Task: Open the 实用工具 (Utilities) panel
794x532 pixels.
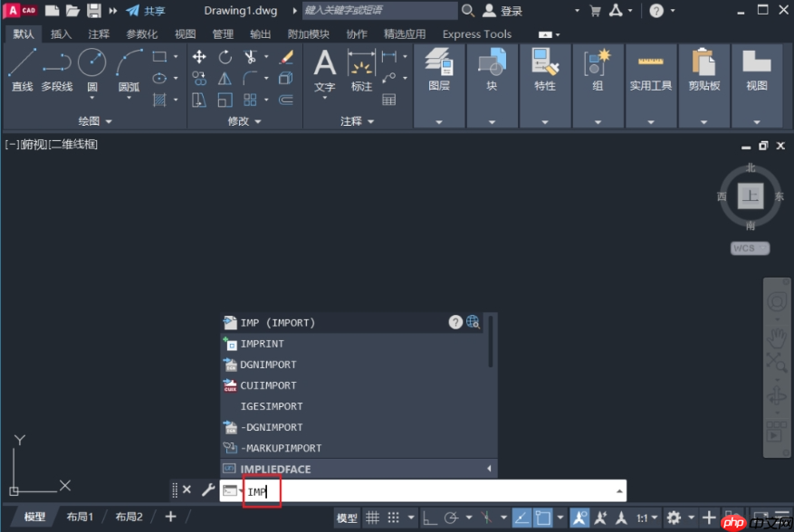Action: click(x=651, y=85)
